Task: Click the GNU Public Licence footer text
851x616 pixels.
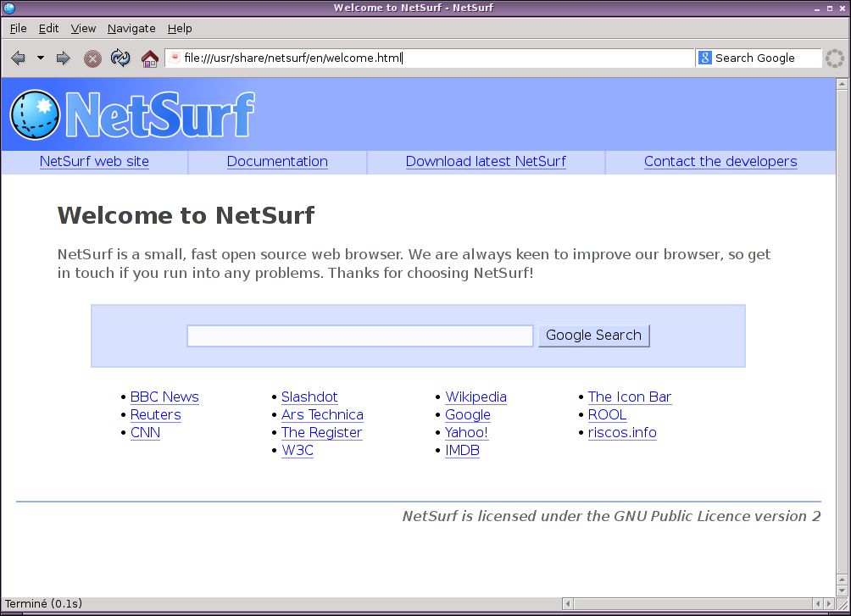Action: pos(611,516)
